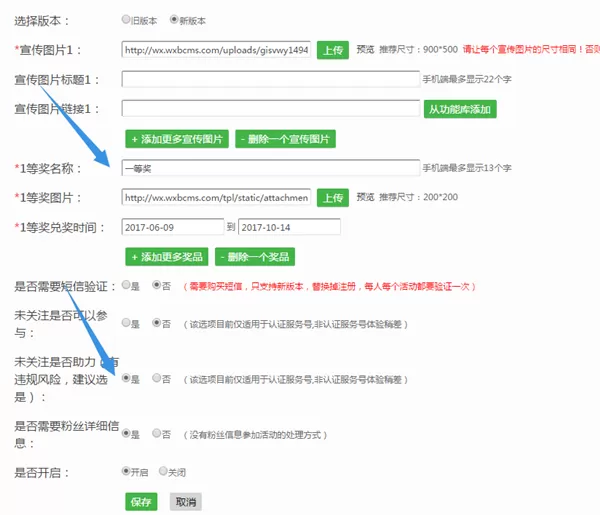600x515 pixels.
Task: Select 否 for 是否需要粉丝详细信息
Action: (x=157, y=433)
